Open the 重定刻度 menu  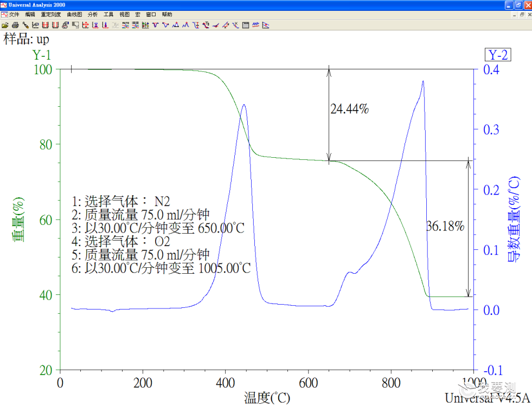51,15
